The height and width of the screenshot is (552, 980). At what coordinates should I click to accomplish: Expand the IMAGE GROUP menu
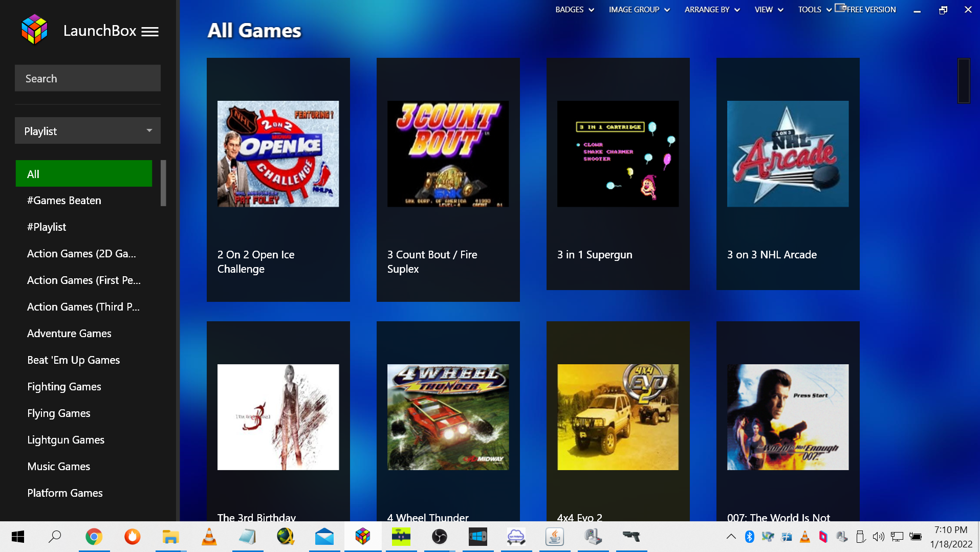639,10
